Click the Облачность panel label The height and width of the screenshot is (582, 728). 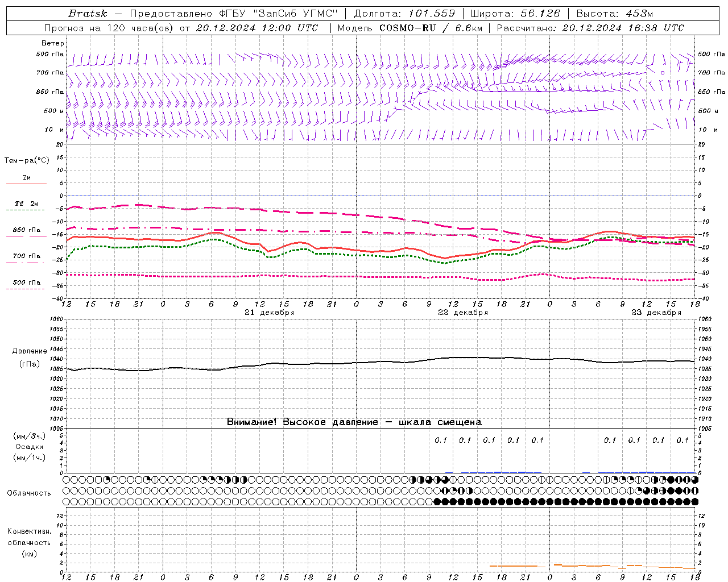click(29, 493)
